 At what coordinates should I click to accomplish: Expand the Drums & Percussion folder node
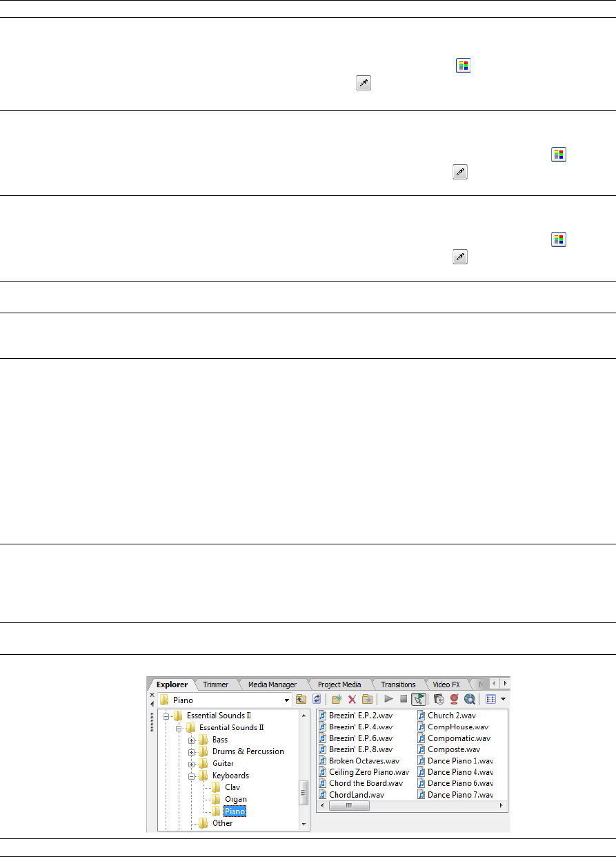[x=191, y=751]
